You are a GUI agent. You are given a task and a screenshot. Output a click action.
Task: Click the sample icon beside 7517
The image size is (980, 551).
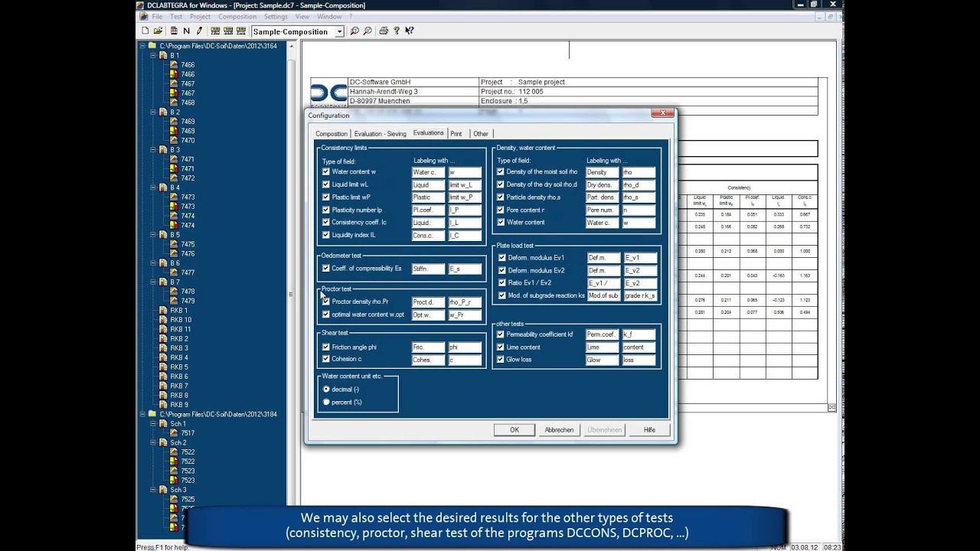click(174, 433)
